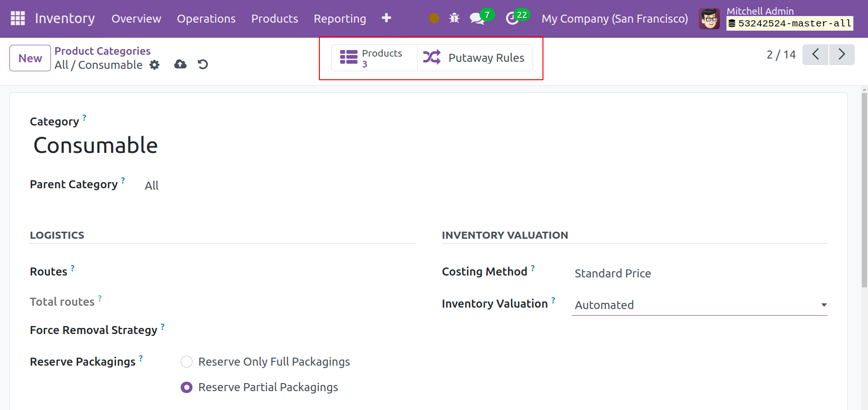Click the New button
The image size is (868, 410).
(x=30, y=58)
